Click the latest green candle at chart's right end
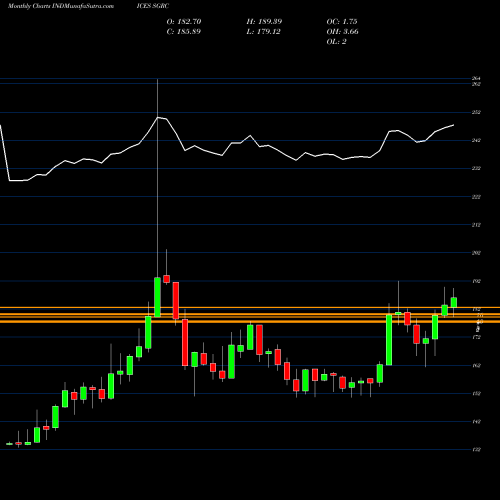The width and height of the screenshot is (500, 500). [454, 302]
